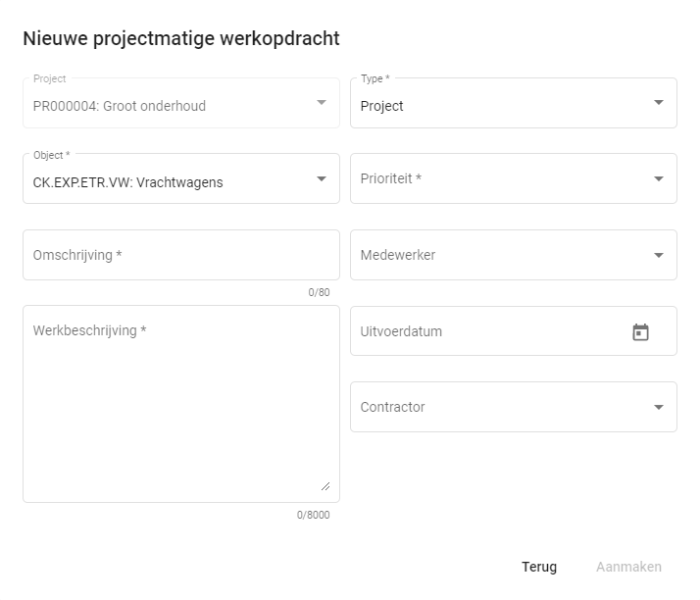Screen dimensions: 700x600
Task: Click the Project dropdown arrow
Action: [x=321, y=103]
